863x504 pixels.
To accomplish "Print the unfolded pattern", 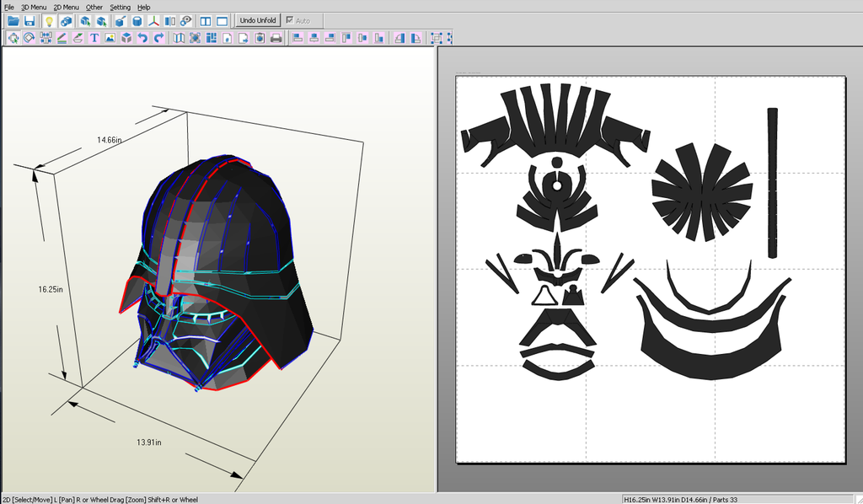I will coord(276,38).
